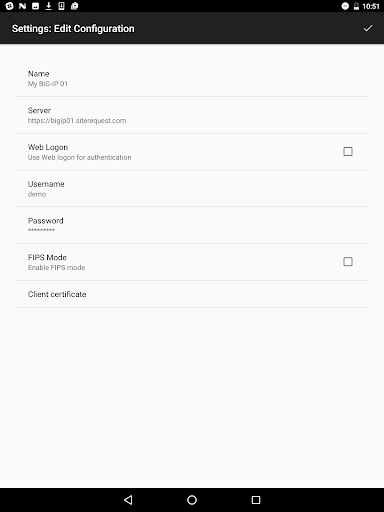The image size is (384, 512).
Task: Tap the Android back navigation button
Action: (x=128, y=500)
